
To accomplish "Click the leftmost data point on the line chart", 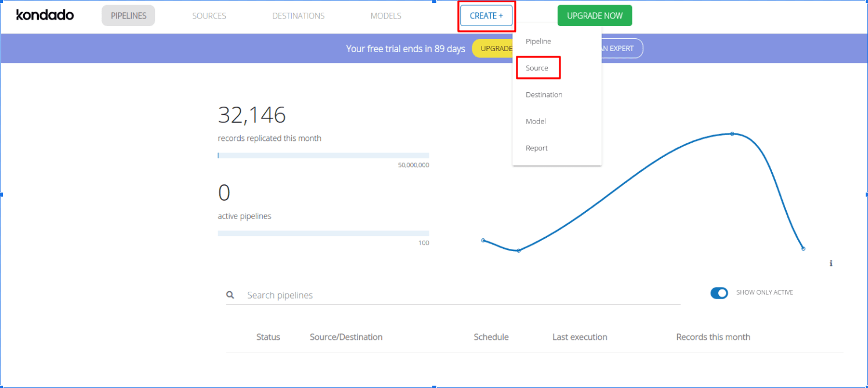I will coord(483,240).
